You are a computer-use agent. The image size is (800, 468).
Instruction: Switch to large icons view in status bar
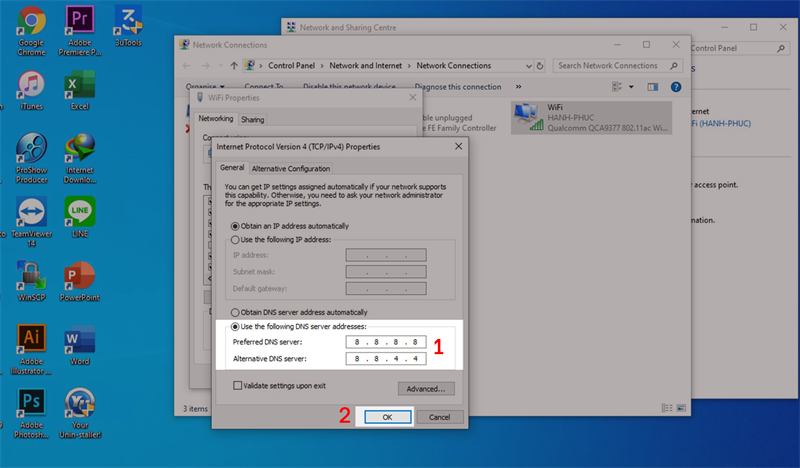tap(681, 408)
